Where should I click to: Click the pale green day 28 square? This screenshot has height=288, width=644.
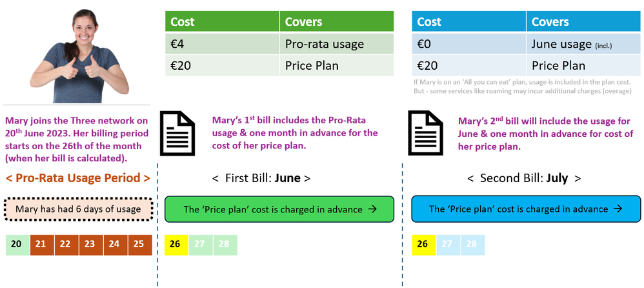225,245
